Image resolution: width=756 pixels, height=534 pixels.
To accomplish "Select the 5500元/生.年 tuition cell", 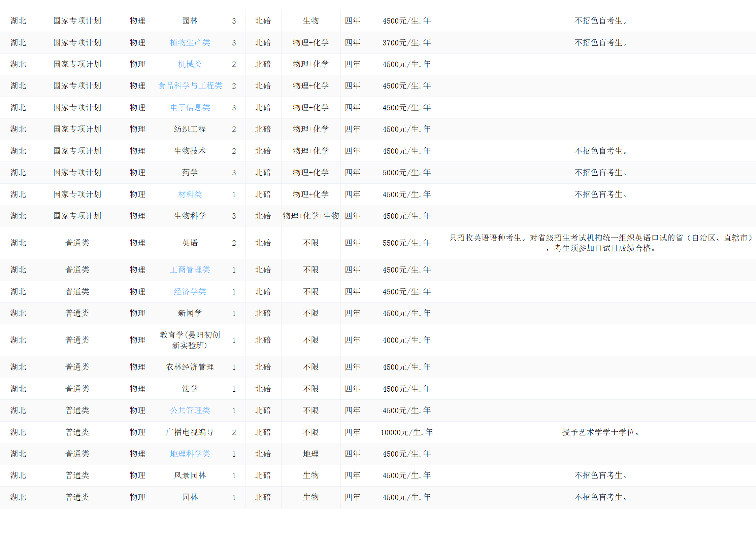I will pyautogui.click(x=406, y=243).
